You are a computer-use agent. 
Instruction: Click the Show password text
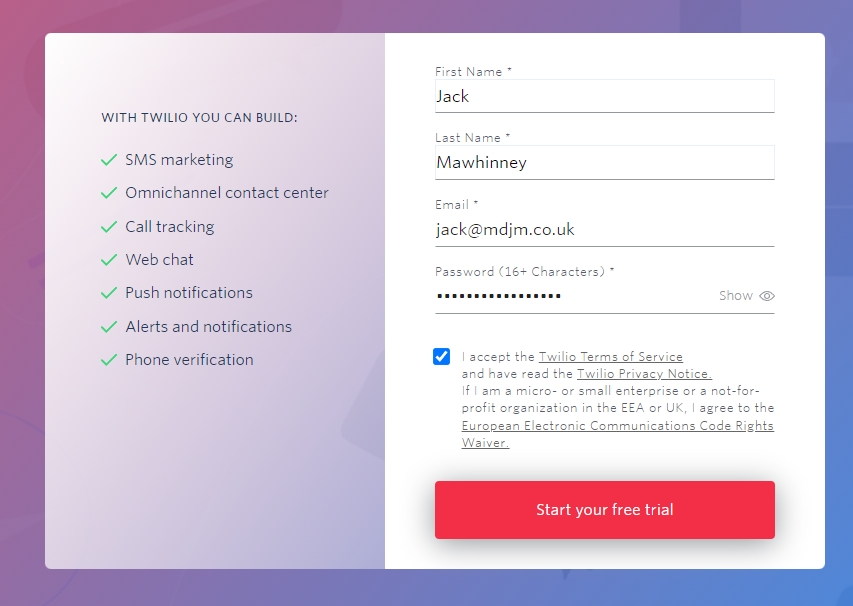[x=735, y=296]
